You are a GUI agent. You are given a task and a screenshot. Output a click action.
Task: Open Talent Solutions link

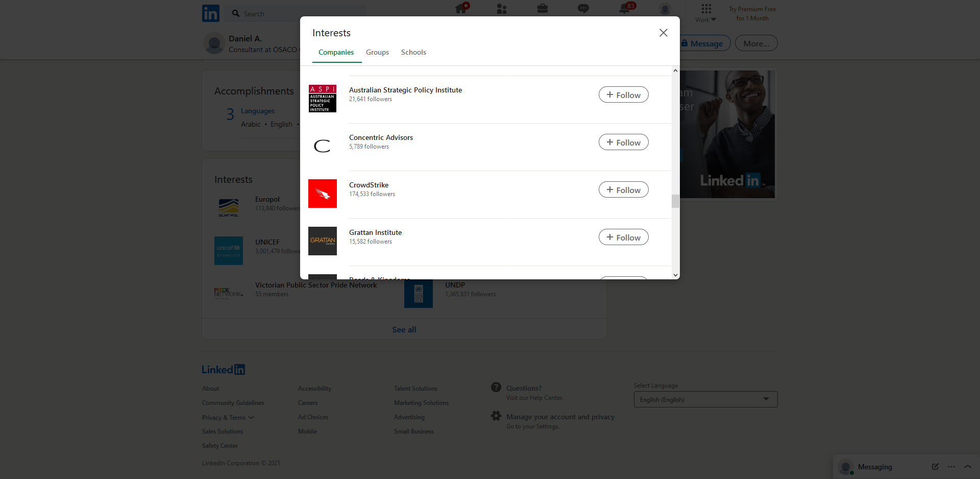[x=415, y=389]
